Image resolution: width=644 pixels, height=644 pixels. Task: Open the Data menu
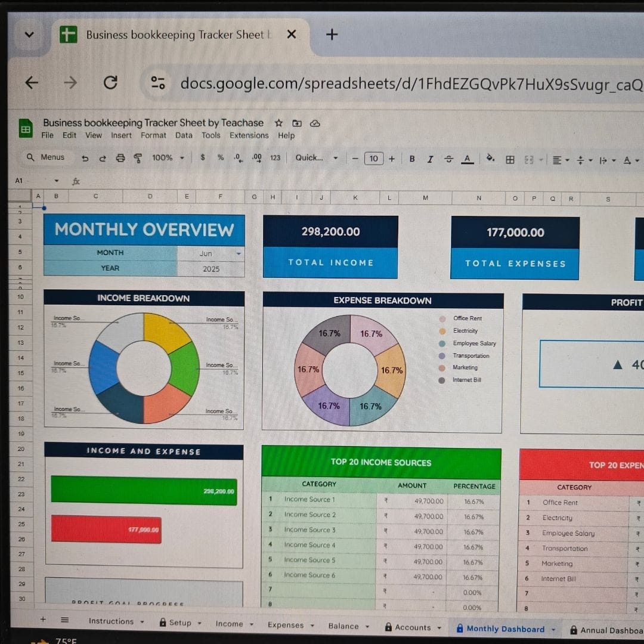(184, 135)
